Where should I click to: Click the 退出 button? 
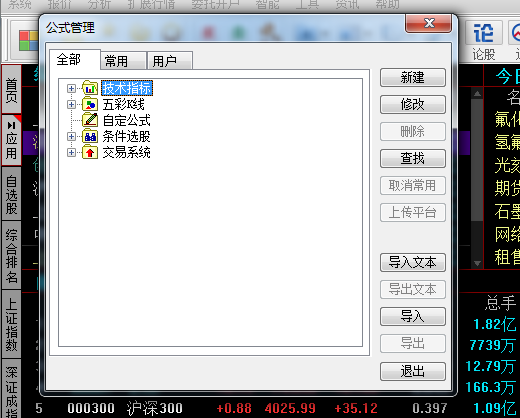(x=413, y=371)
